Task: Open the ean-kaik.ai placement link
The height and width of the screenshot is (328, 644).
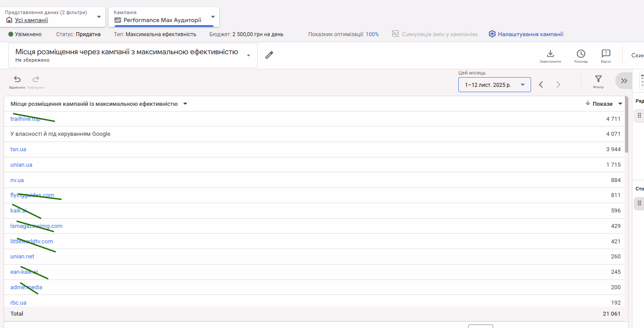Action: (x=24, y=272)
